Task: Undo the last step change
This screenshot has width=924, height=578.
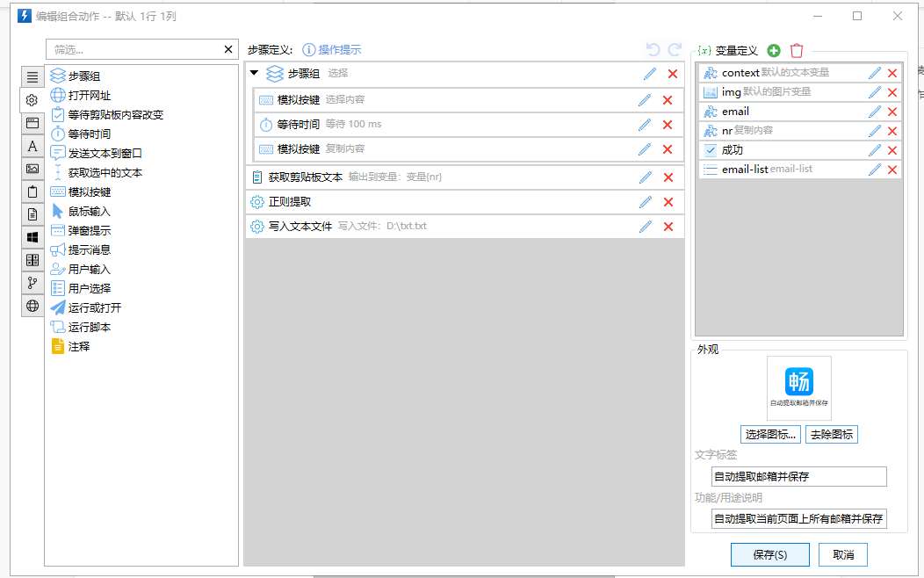Action: click(653, 49)
